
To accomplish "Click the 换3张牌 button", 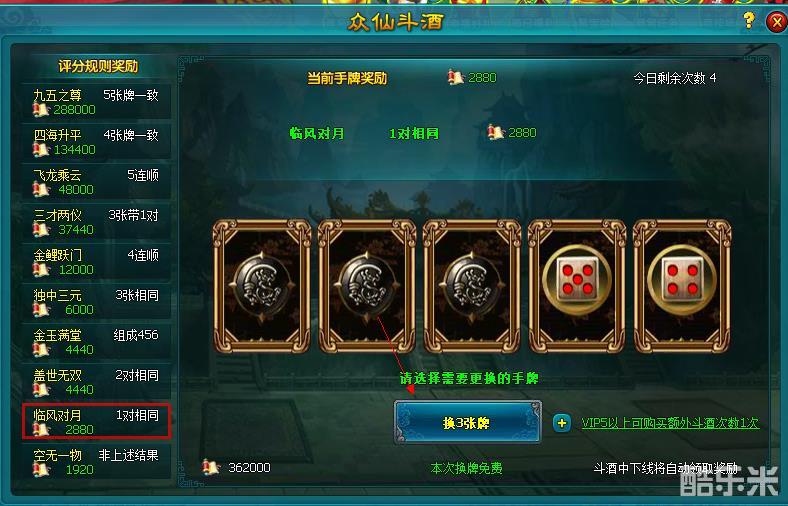I will point(467,423).
